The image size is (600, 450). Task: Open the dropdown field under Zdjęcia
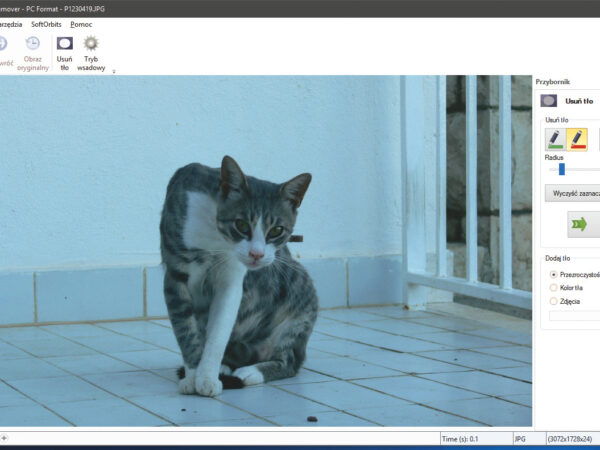pos(575,315)
